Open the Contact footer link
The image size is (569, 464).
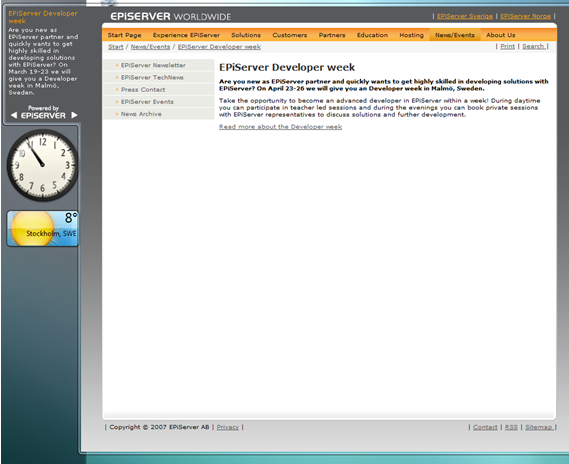click(x=485, y=427)
